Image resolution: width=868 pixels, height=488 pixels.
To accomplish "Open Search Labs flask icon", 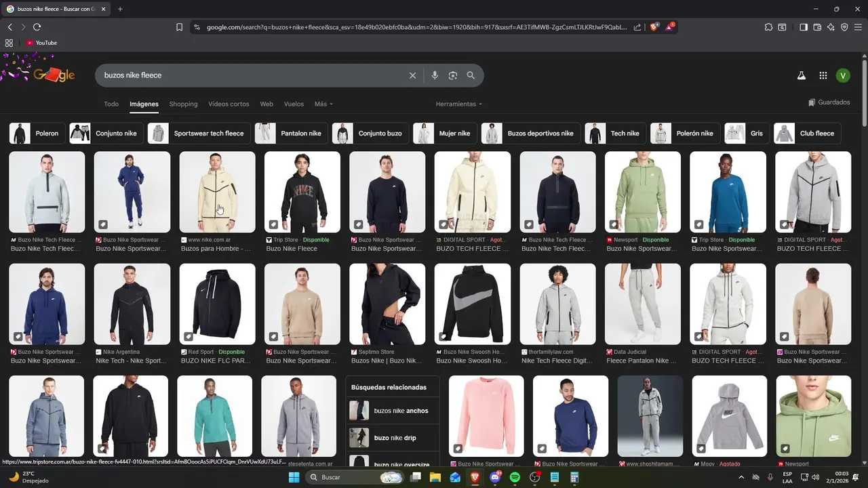I will click(801, 76).
